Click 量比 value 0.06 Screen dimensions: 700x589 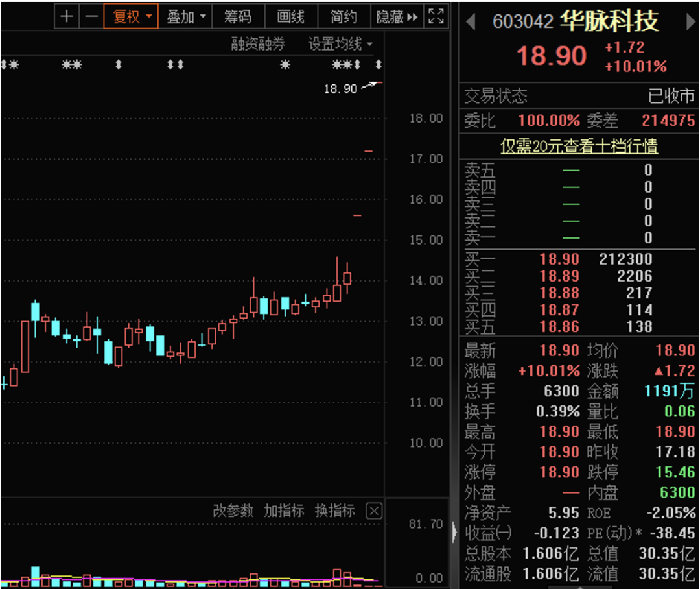(x=679, y=411)
